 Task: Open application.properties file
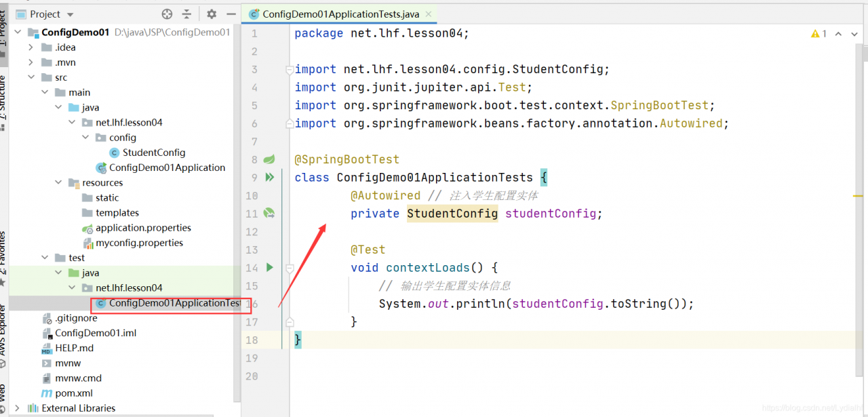pos(136,228)
